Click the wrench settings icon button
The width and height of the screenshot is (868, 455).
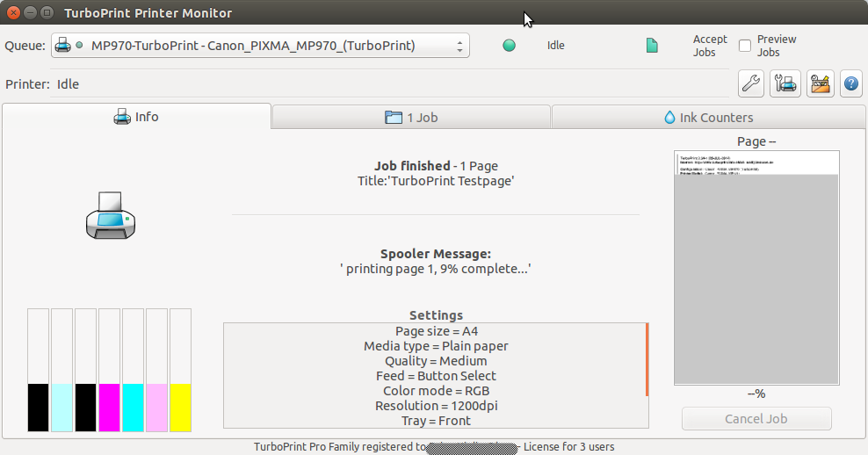751,83
